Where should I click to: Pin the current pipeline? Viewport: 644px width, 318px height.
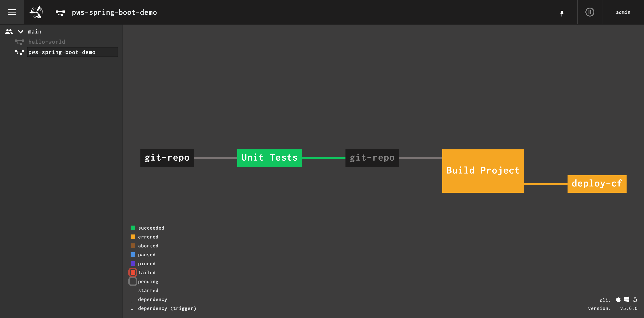pyautogui.click(x=561, y=12)
